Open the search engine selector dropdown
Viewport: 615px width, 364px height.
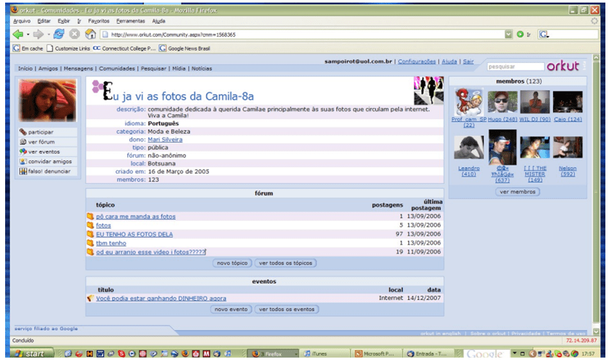click(x=544, y=35)
